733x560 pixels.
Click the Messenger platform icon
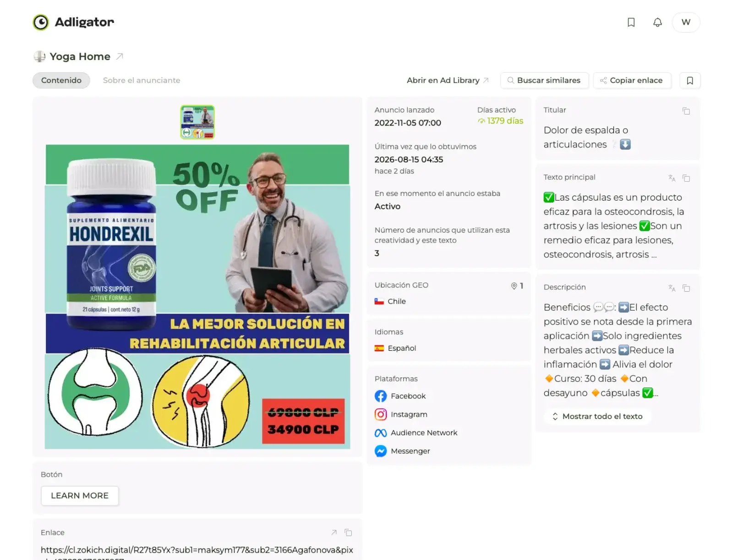click(380, 451)
